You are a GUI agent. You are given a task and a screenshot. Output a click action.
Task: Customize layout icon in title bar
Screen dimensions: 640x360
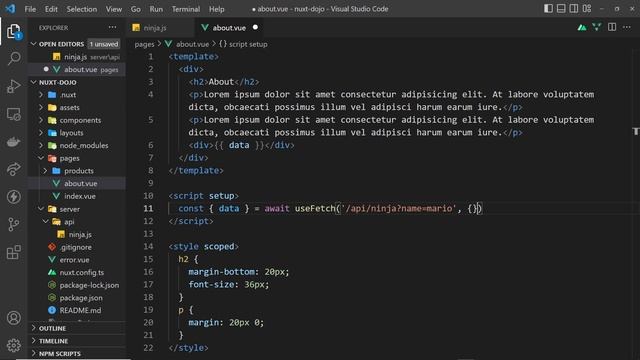click(587, 9)
